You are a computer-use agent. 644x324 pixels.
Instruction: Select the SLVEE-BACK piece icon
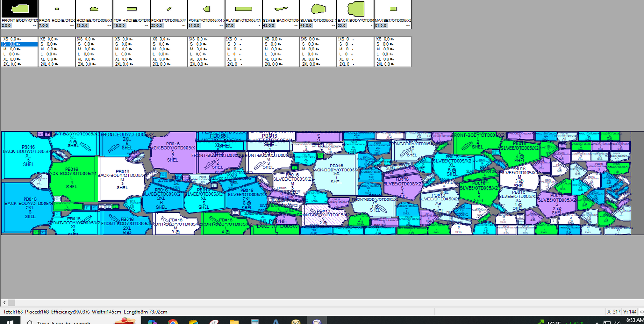[281, 9]
